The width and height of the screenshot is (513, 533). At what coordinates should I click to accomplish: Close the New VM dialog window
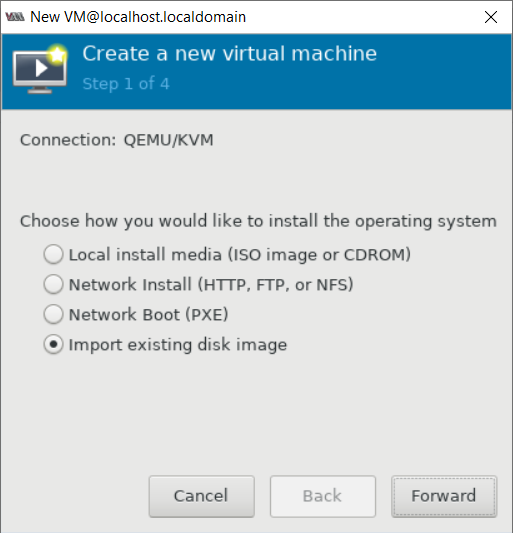coord(491,17)
